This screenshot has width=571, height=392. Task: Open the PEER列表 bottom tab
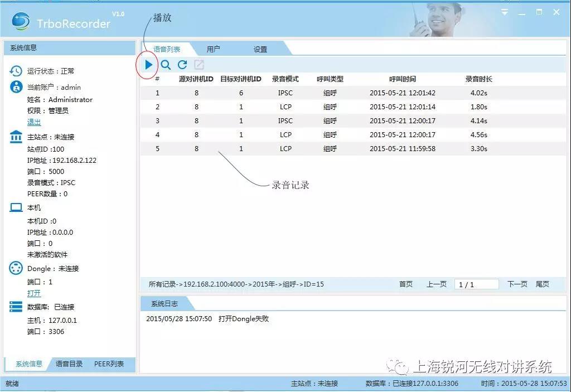[109, 364]
